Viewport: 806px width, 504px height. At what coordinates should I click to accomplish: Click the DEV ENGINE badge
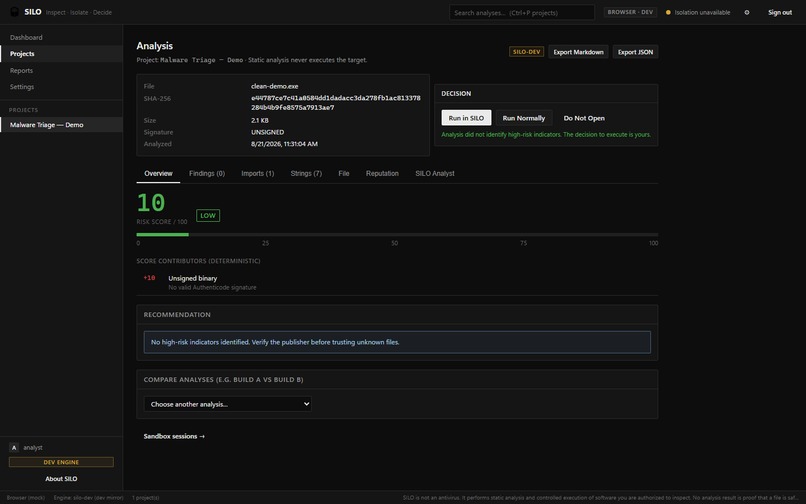pos(61,462)
